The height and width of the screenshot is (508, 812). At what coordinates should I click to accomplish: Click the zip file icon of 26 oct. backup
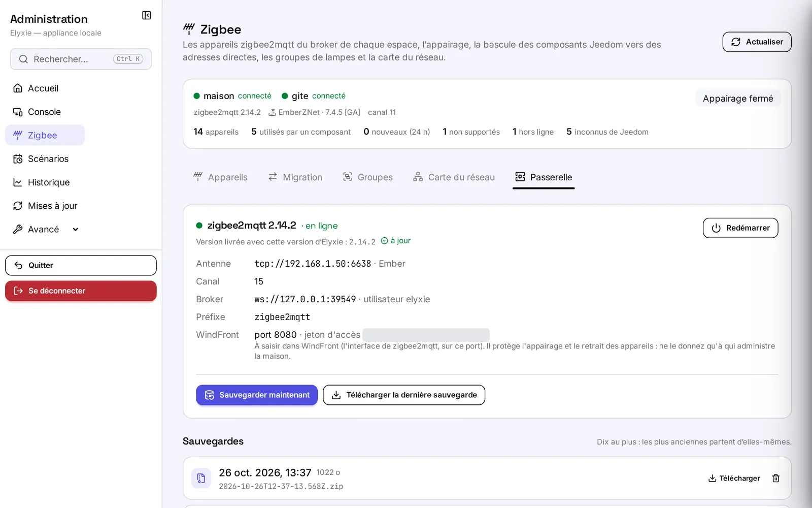pos(201,478)
